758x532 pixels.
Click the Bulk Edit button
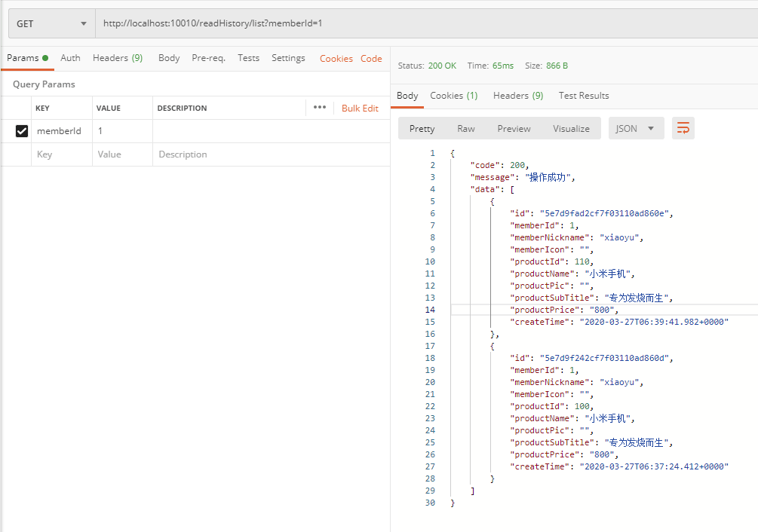(x=360, y=109)
